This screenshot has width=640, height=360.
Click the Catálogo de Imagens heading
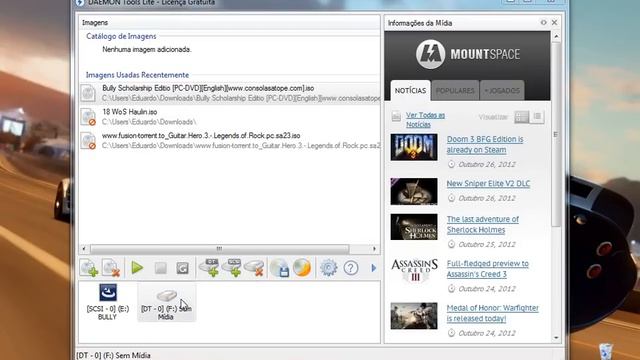point(121,36)
